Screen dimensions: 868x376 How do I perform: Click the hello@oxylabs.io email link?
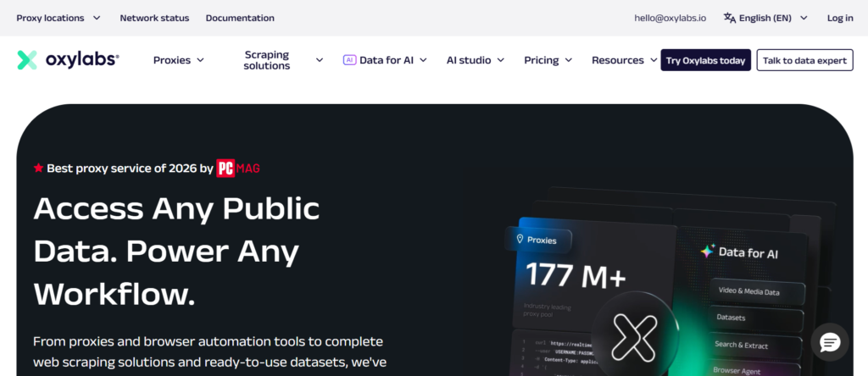pos(670,18)
